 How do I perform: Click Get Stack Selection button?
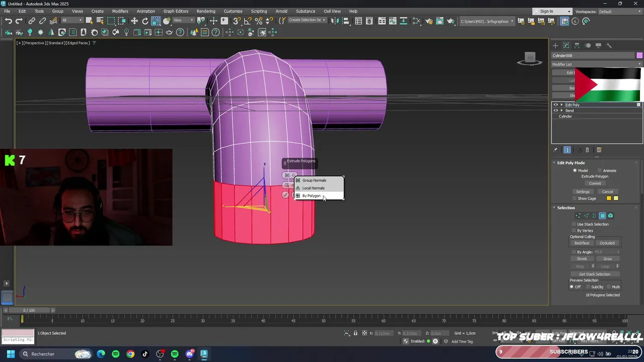point(595,274)
